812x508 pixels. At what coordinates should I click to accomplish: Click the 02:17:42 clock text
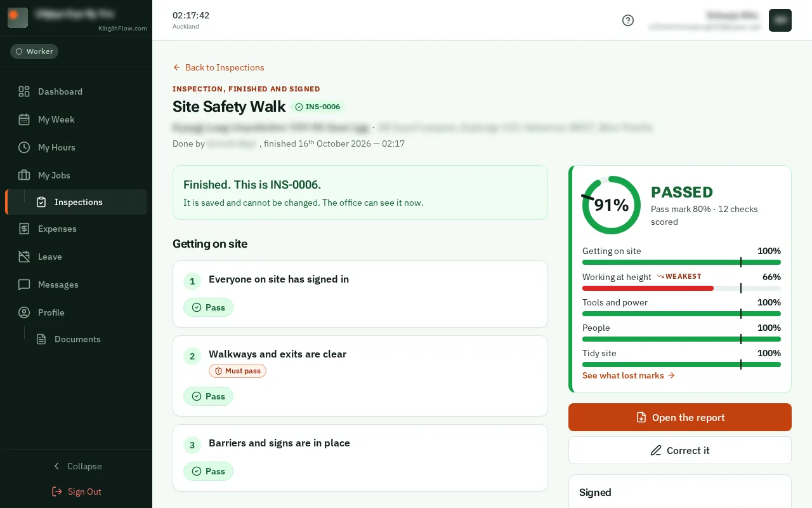[x=191, y=15]
